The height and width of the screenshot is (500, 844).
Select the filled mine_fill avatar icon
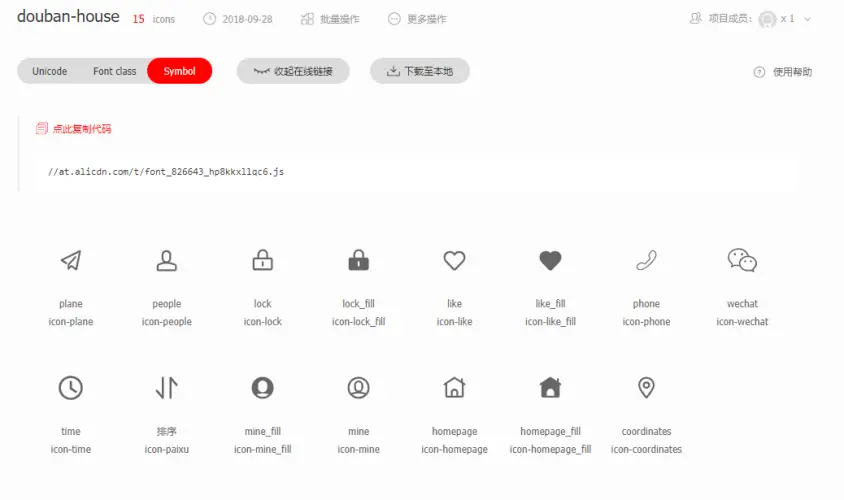(263, 388)
